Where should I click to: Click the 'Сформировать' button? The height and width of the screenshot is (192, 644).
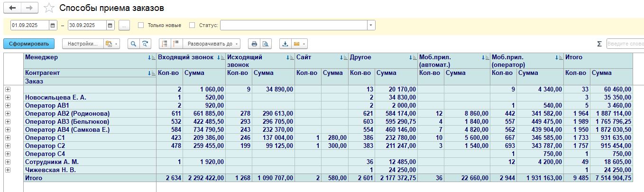pos(29,44)
